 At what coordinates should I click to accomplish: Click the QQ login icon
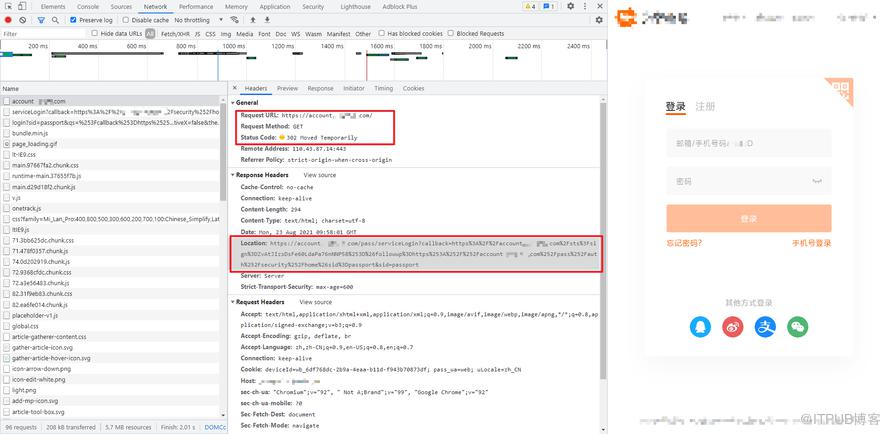(x=700, y=327)
